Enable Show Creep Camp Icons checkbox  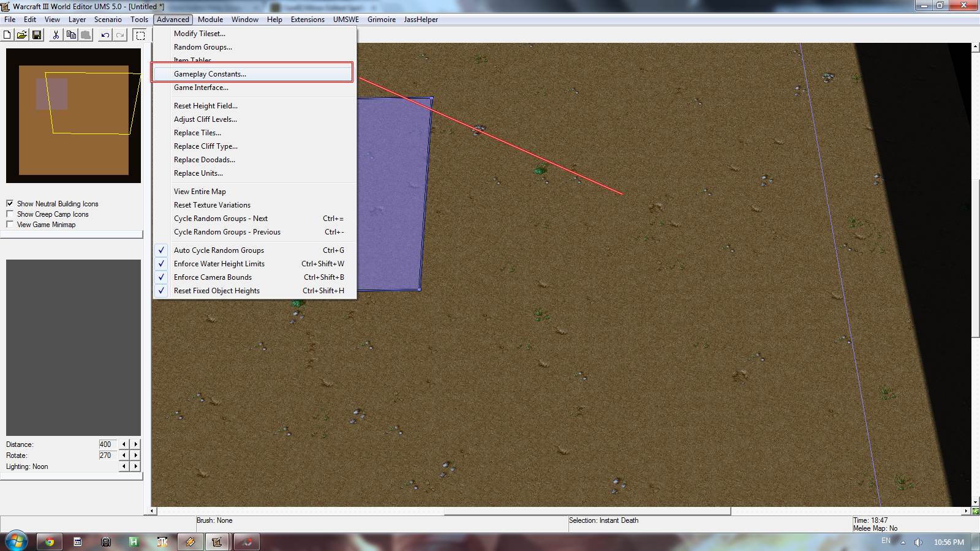click(10, 214)
